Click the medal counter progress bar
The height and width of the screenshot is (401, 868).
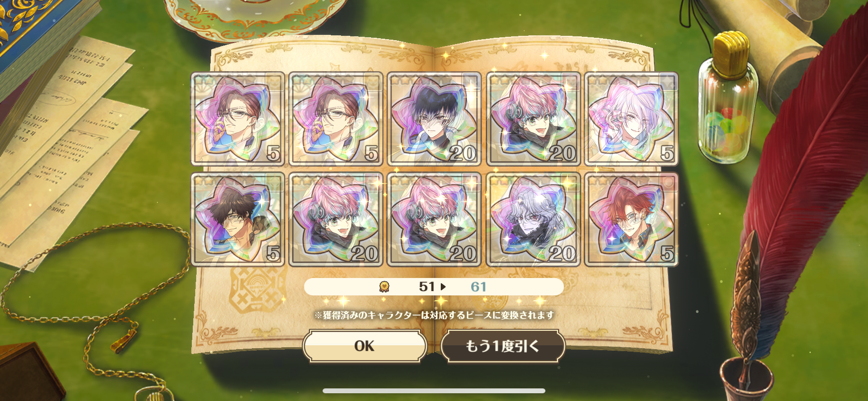[434, 287]
